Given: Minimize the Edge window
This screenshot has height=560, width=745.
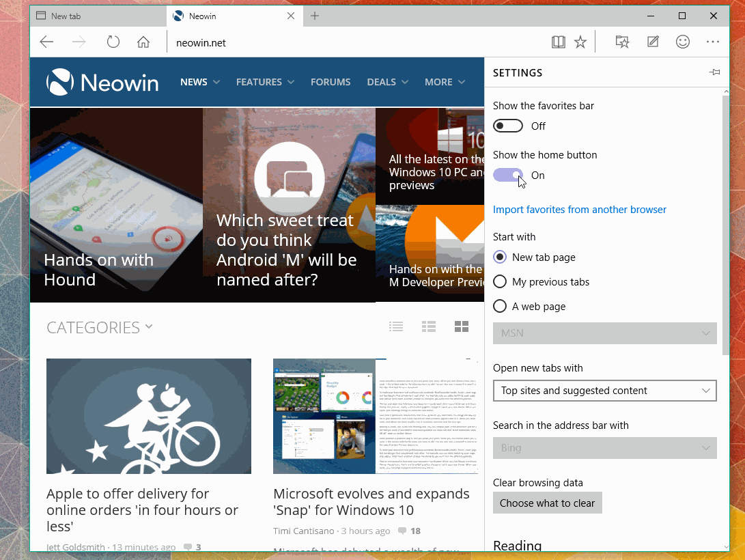Looking at the screenshot, I should click(651, 16).
